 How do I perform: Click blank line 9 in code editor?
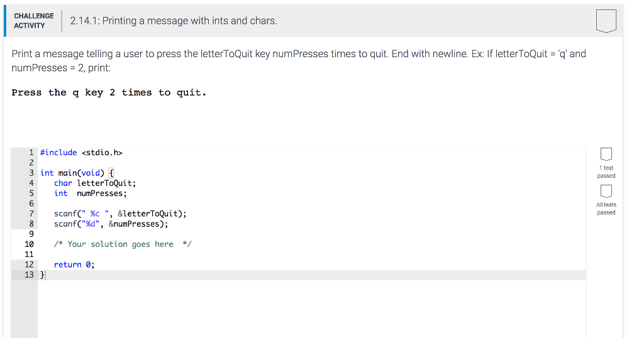pos(311,234)
